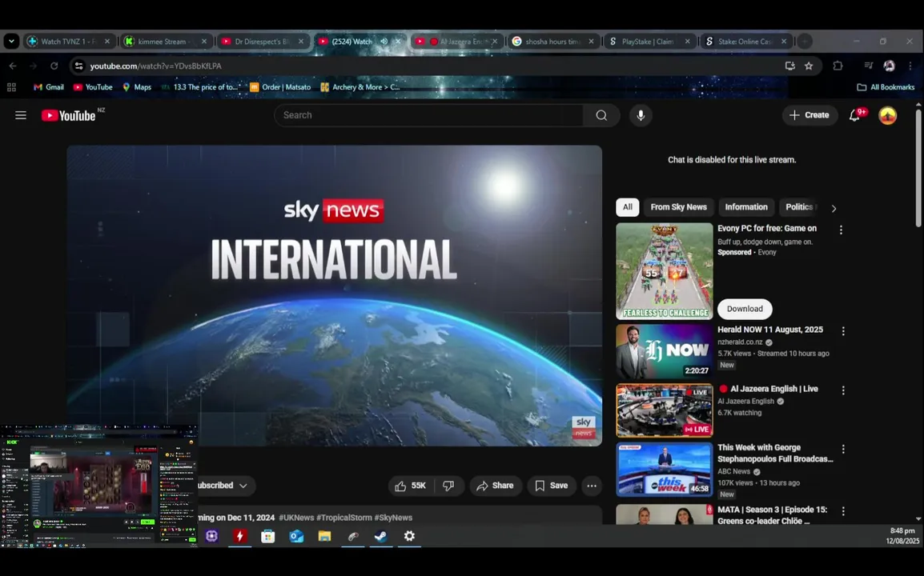924x576 pixels.
Task: Go back in browser history
Action: [13, 66]
